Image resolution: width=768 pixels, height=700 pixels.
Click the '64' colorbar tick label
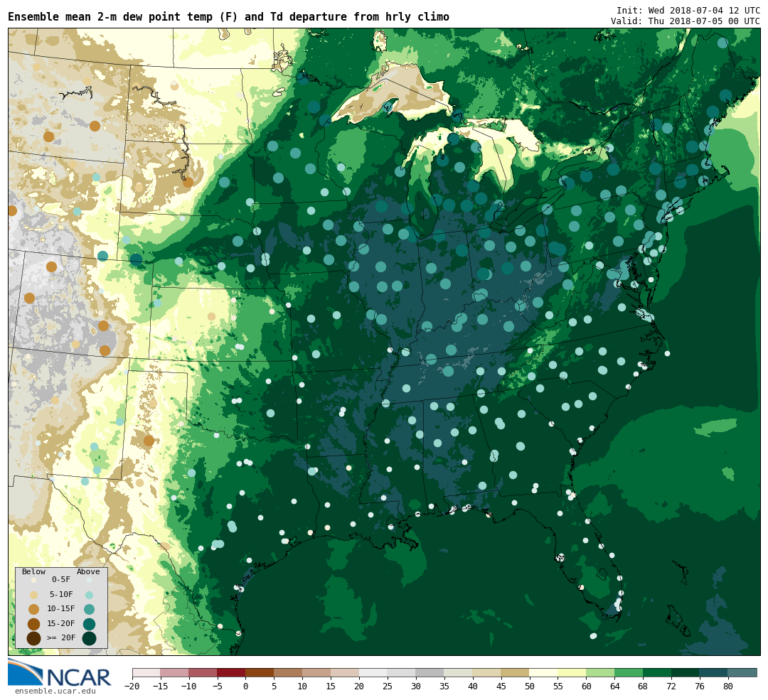(614, 686)
